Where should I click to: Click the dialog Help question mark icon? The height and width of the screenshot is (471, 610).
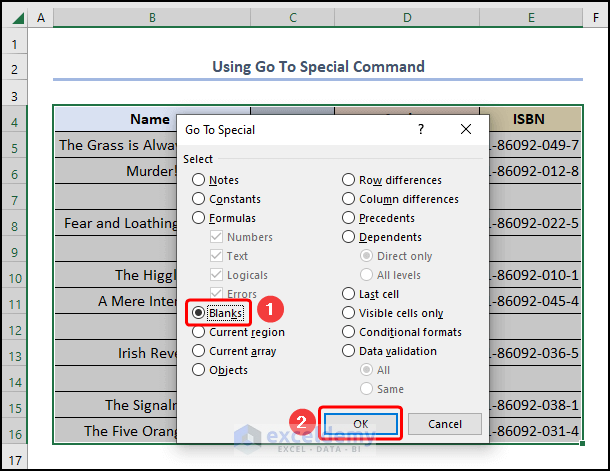coord(420,129)
